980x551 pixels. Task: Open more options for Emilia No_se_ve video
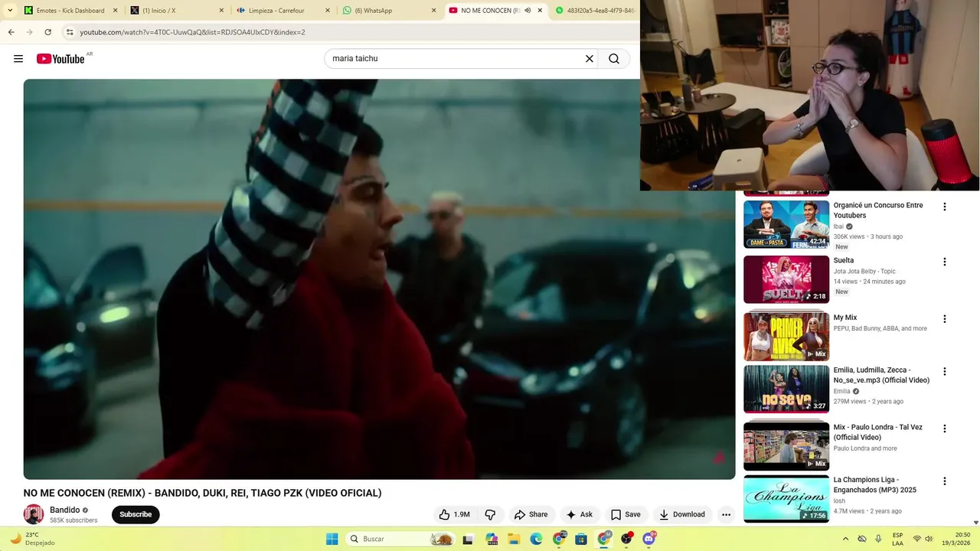[944, 372]
